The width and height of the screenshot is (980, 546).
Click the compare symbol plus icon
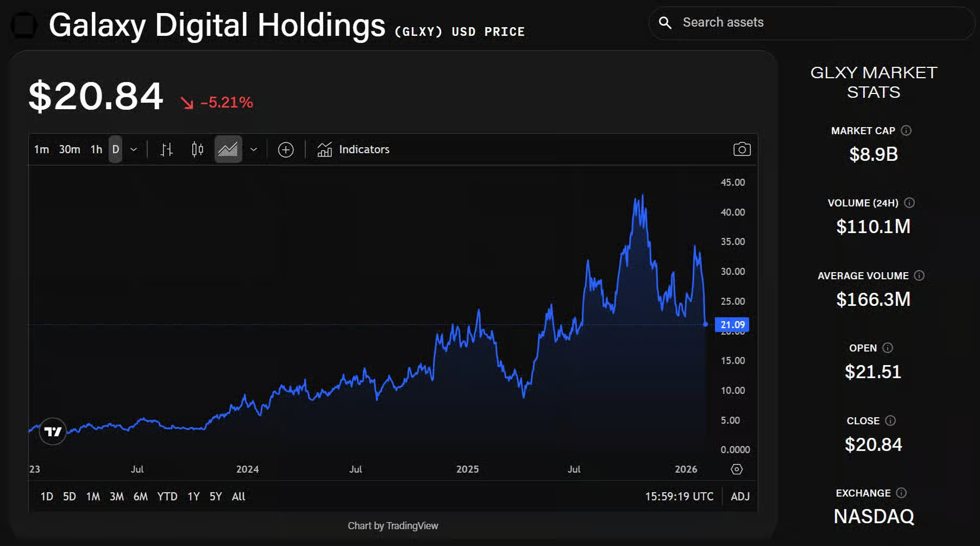285,149
